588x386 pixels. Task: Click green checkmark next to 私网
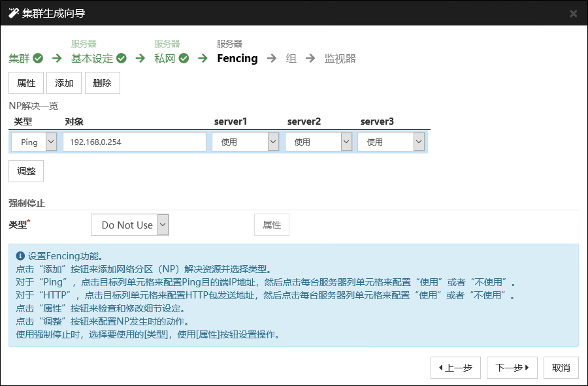click(x=184, y=58)
